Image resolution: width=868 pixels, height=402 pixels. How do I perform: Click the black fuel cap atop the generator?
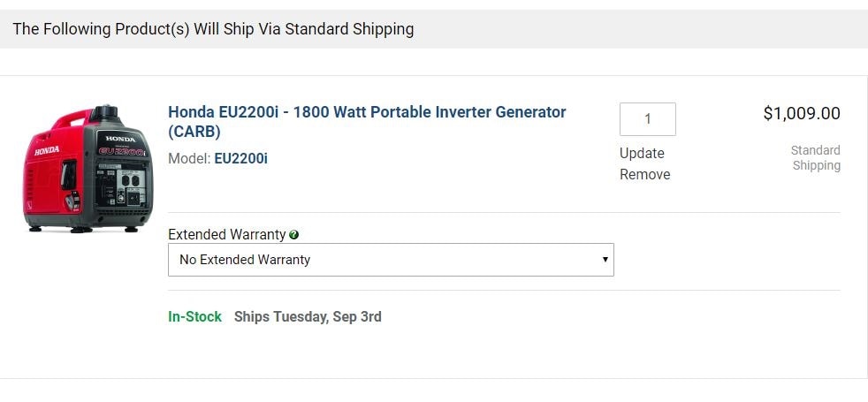tap(105, 113)
